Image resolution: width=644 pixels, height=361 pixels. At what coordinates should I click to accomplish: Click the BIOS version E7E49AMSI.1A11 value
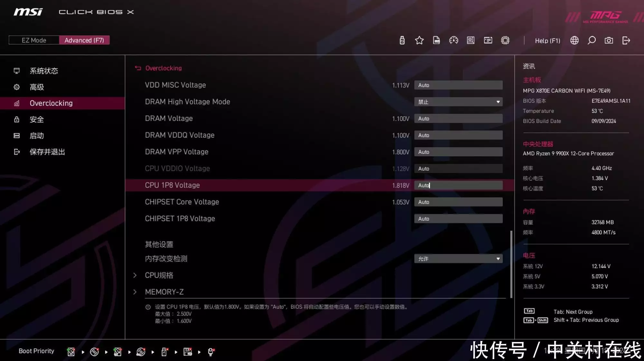(611, 101)
